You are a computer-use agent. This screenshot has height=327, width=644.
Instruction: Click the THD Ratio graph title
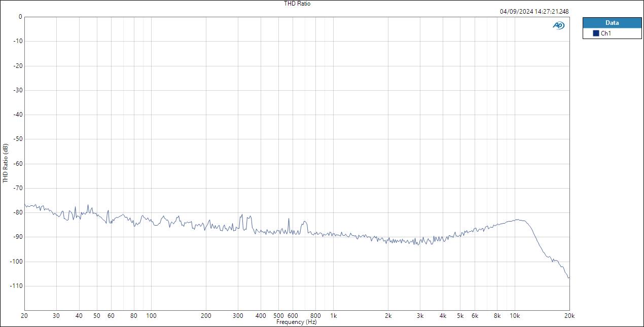coord(297,3)
